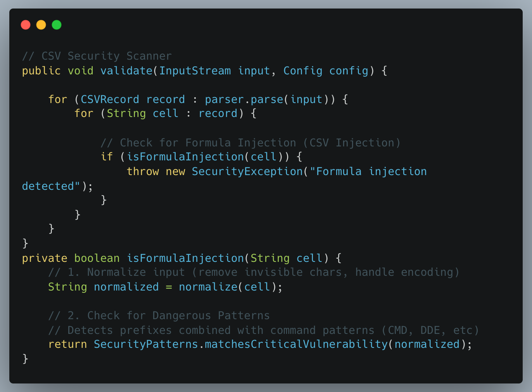Click the 'public' keyword

(41, 71)
